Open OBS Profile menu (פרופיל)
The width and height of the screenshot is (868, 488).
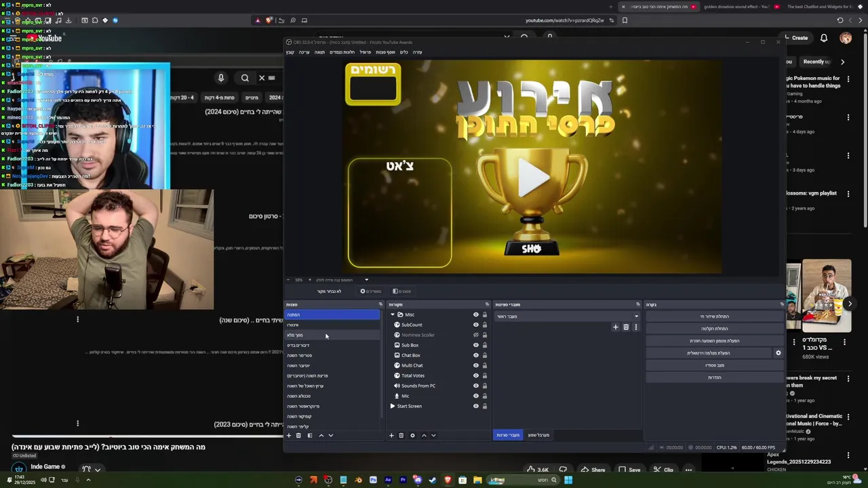[365, 52]
